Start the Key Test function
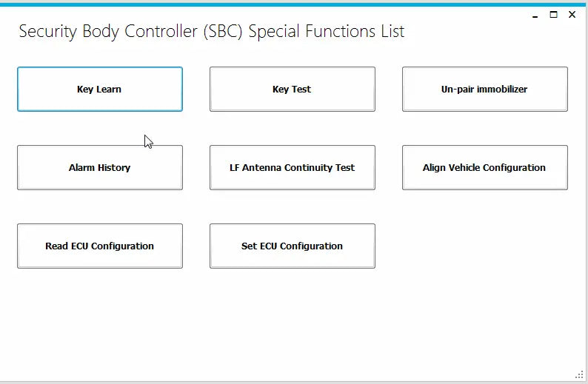The height and width of the screenshot is (384, 588). pyautogui.click(x=292, y=90)
